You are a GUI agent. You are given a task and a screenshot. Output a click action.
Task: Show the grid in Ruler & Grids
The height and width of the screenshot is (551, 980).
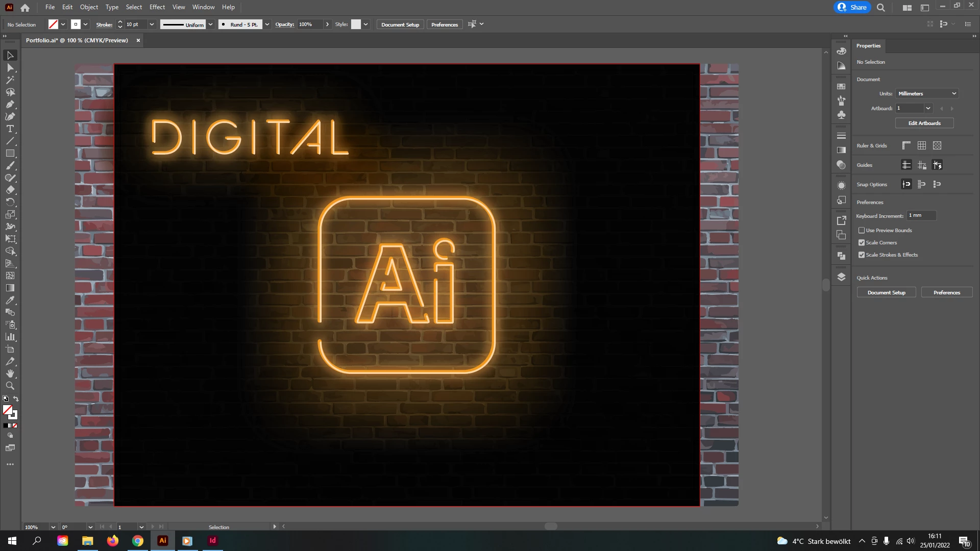(x=922, y=146)
